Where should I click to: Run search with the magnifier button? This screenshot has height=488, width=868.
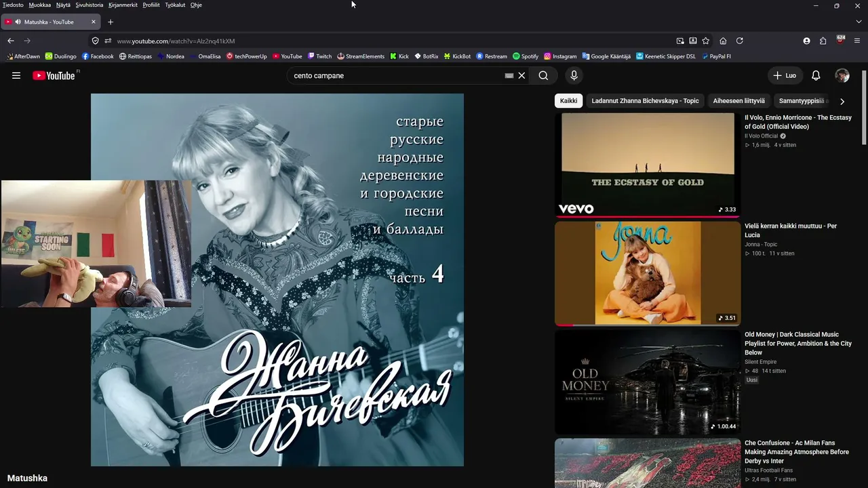tap(543, 76)
